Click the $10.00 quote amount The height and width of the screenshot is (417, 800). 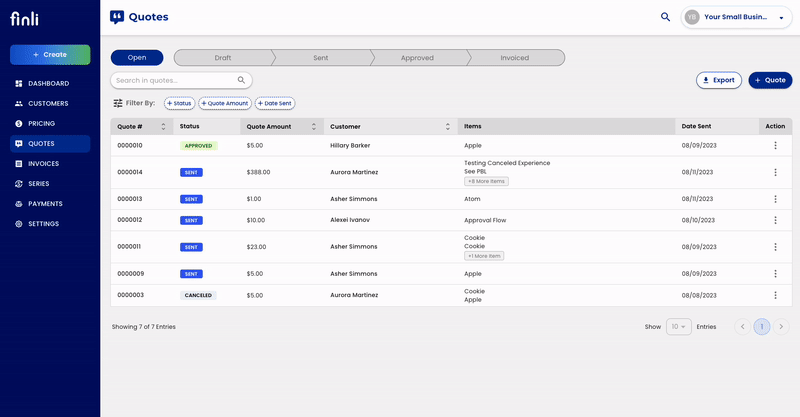pos(256,220)
